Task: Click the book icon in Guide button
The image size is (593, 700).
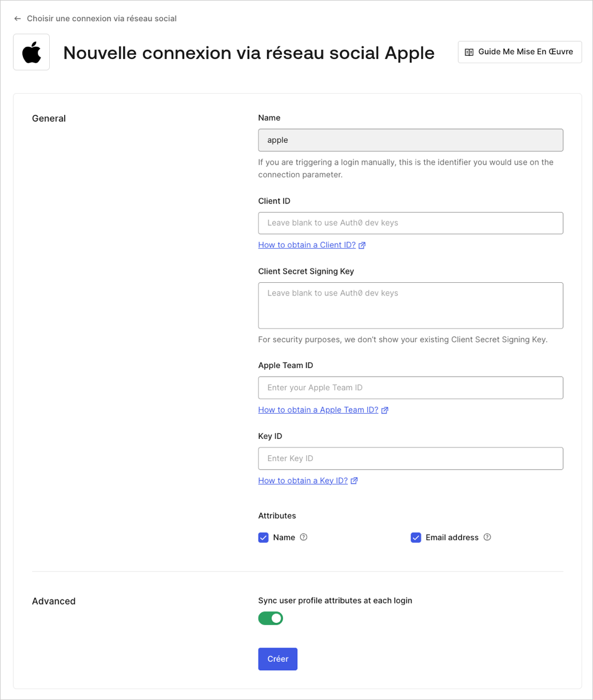Action: tap(469, 52)
